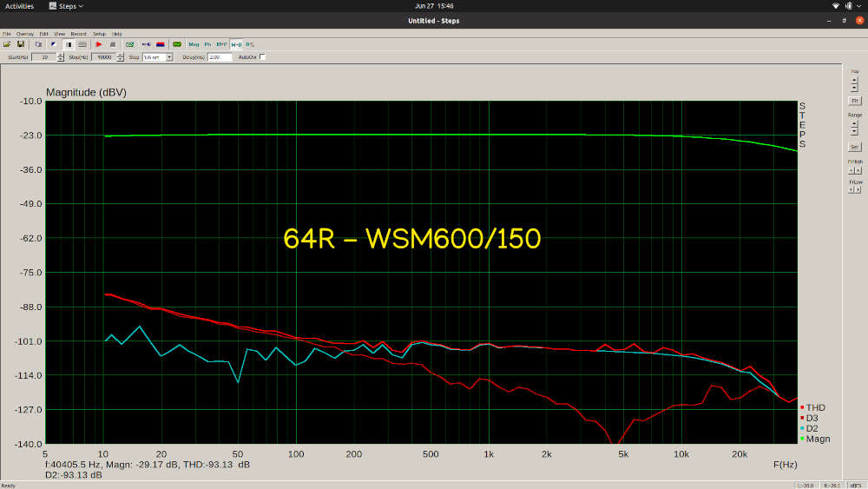Toggle the AutoOvr checkbox

[x=262, y=57]
